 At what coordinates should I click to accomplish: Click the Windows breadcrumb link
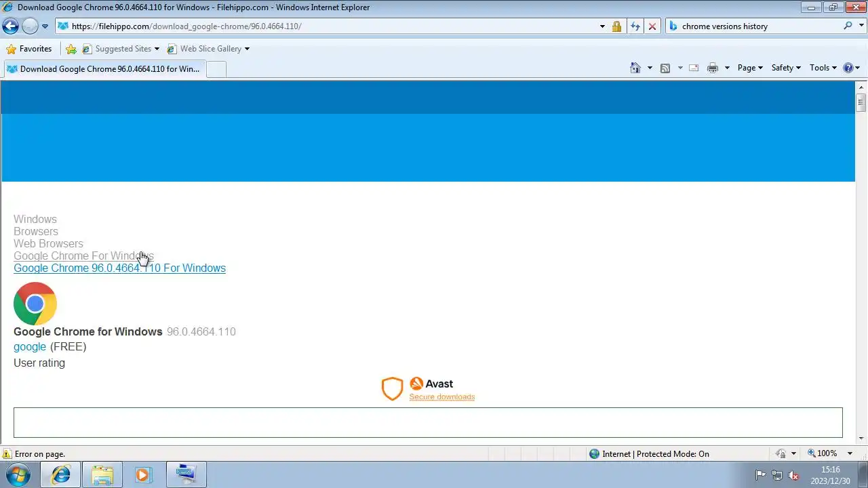tap(35, 219)
